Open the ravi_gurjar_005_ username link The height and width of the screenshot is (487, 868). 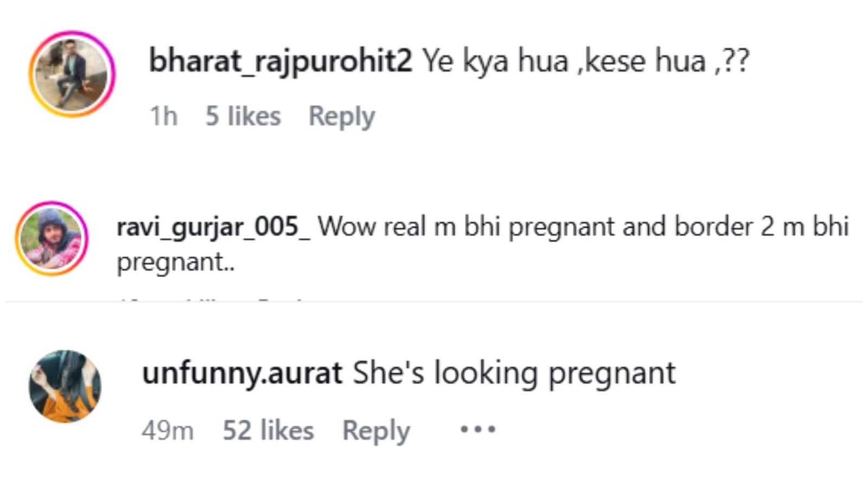coord(213,226)
